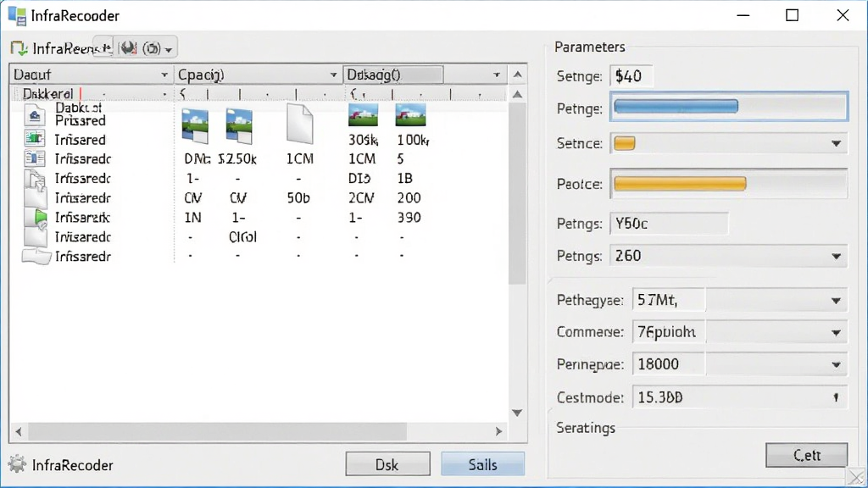The height and width of the screenshot is (488, 868).
Task: Click the orange swatch in Setnce field
Action: [x=625, y=143]
